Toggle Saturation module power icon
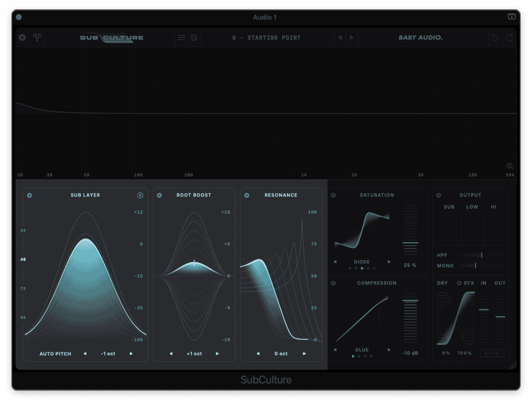 click(x=333, y=195)
